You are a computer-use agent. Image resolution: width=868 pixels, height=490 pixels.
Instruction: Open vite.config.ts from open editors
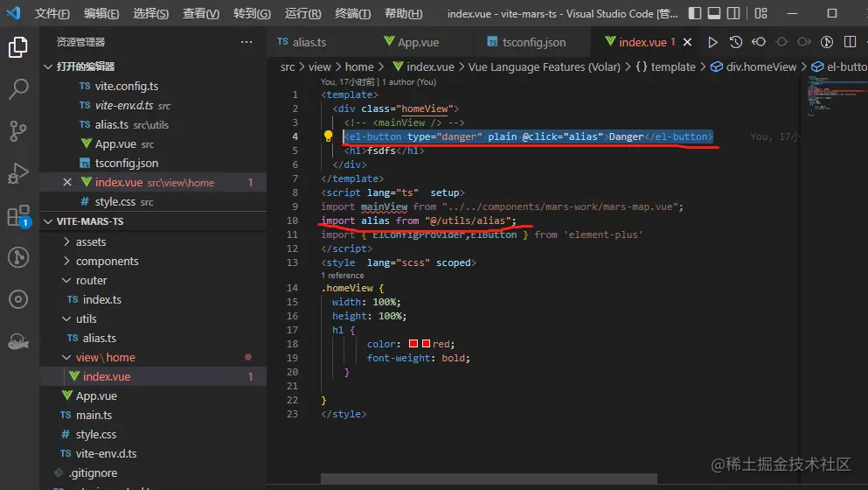(126, 86)
